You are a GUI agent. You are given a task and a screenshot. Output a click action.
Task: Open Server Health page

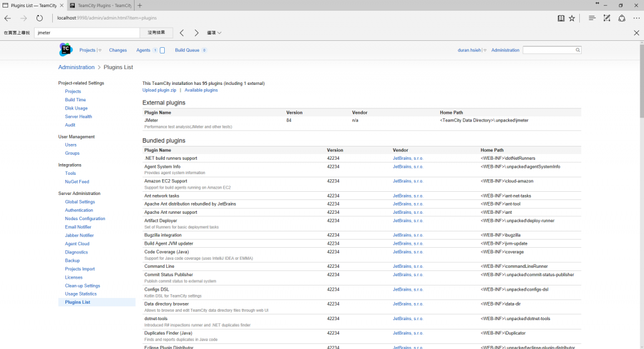[79, 116]
